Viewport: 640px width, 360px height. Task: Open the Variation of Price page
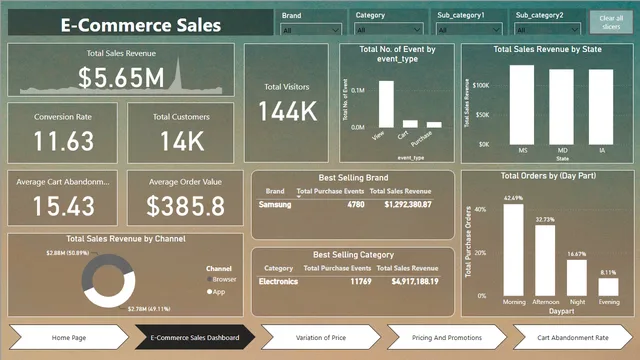tap(321, 338)
